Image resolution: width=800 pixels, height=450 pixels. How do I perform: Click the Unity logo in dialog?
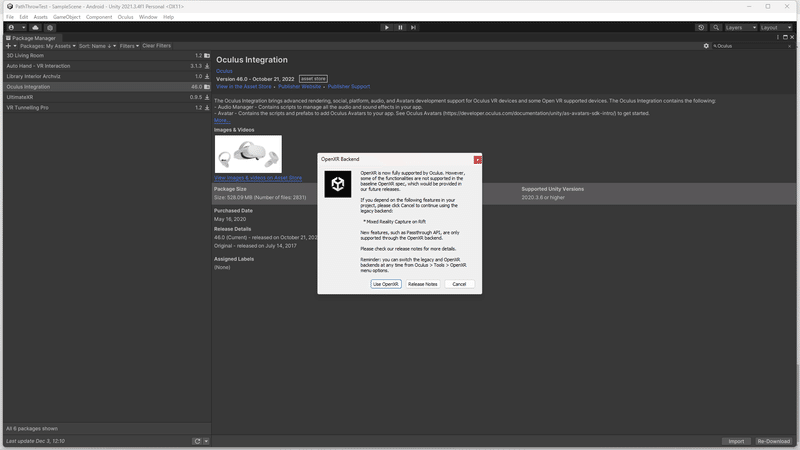pyautogui.click(x=338, y=184)
